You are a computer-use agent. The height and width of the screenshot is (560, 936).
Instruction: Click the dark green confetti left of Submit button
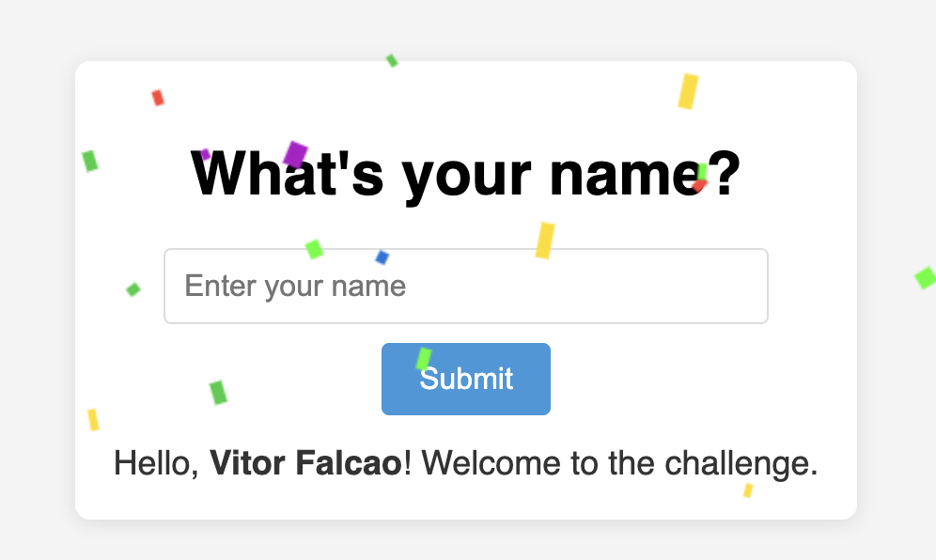tap(218, 392)
